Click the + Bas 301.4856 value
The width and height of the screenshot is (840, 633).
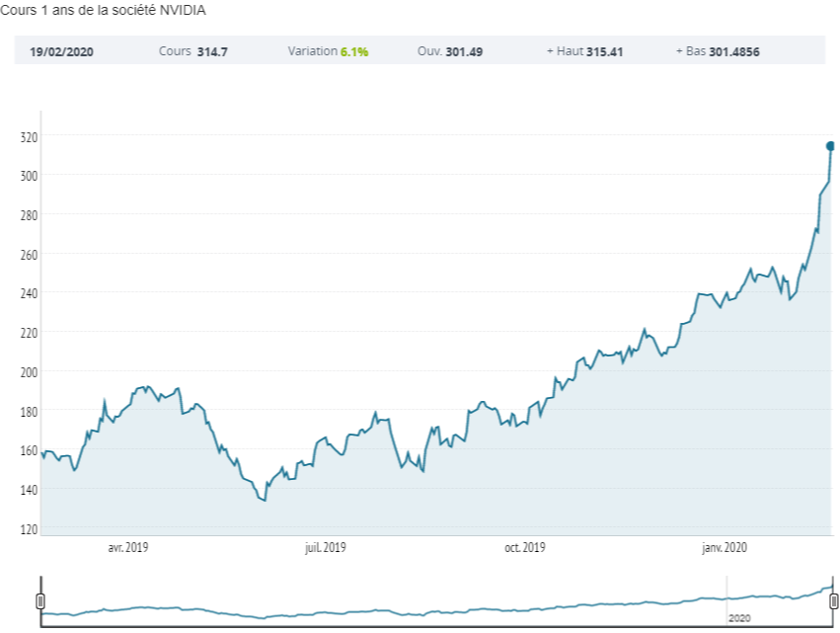click(x=734, y=52)
